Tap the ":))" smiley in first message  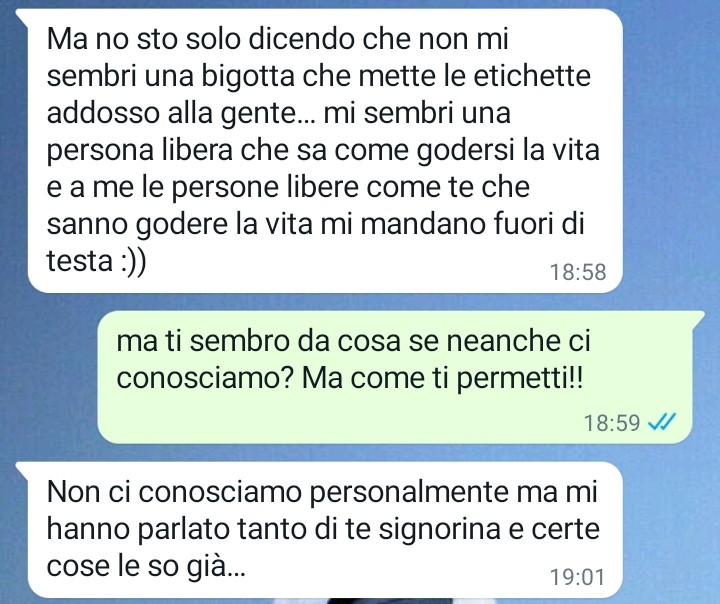[133, 262]
